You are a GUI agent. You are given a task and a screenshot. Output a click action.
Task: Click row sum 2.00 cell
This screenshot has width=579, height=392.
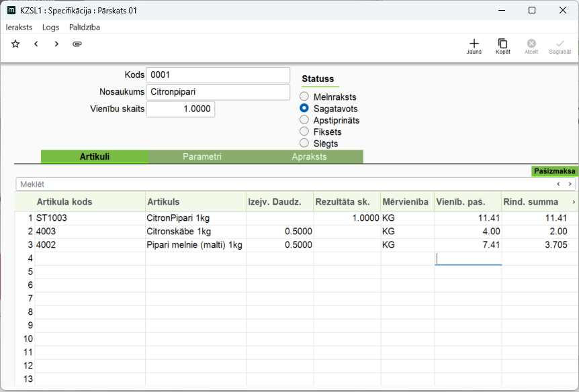click(540, 232)
